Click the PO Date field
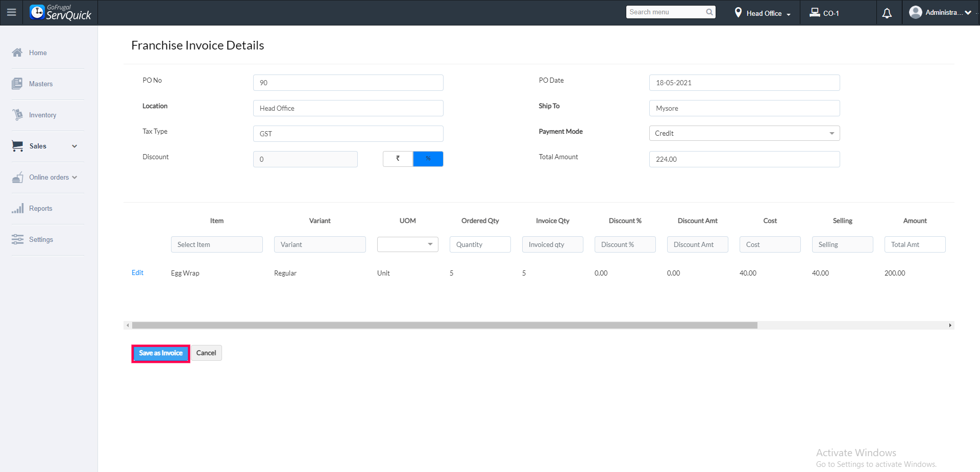 [744, 83]
